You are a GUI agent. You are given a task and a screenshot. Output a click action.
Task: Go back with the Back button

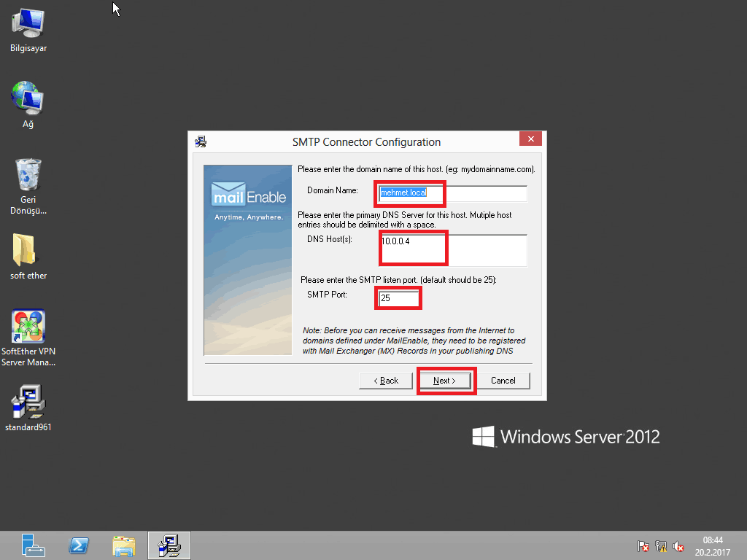point(386,381)
